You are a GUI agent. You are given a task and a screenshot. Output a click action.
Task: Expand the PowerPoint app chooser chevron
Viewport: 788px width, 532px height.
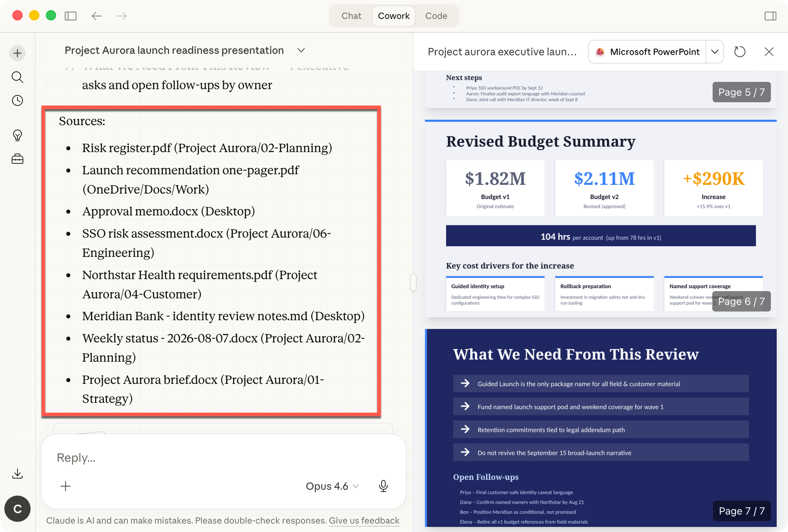[x=715, y=52]
